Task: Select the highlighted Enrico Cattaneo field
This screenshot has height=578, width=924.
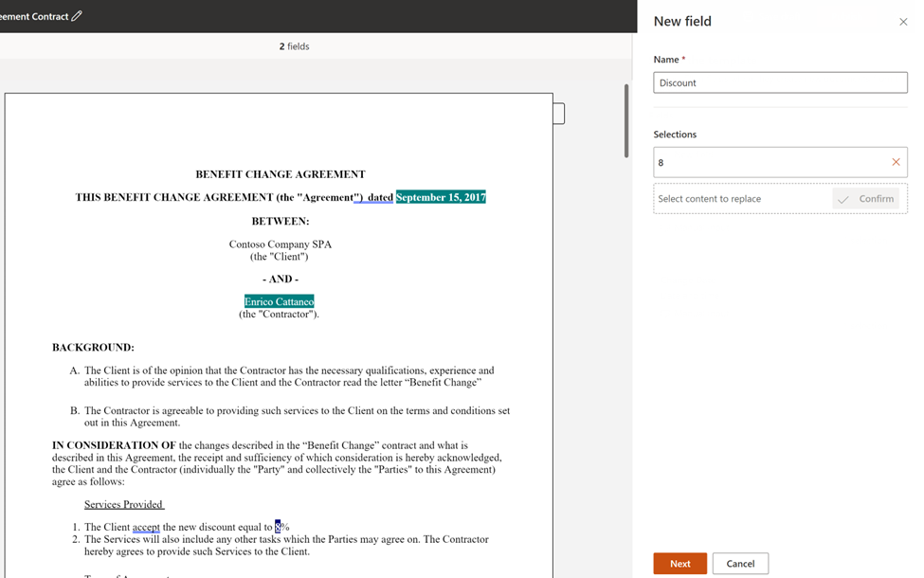Action: 279,301
